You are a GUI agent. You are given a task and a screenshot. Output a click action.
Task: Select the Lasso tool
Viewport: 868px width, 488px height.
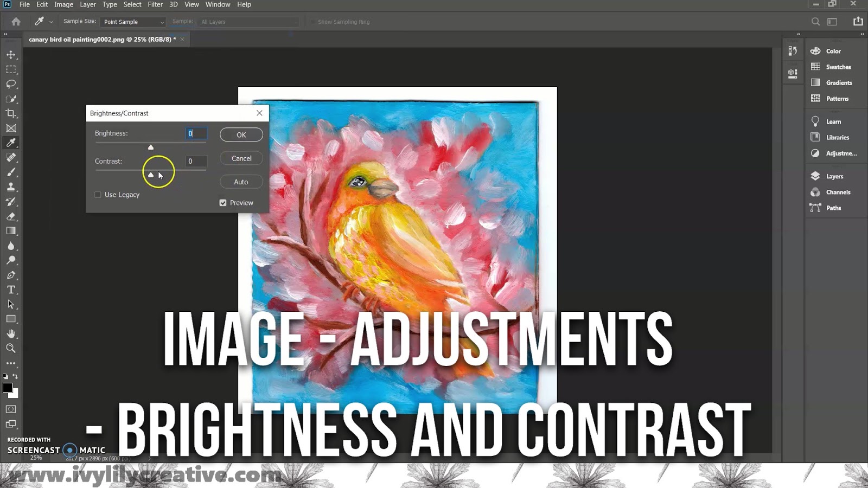11,84
